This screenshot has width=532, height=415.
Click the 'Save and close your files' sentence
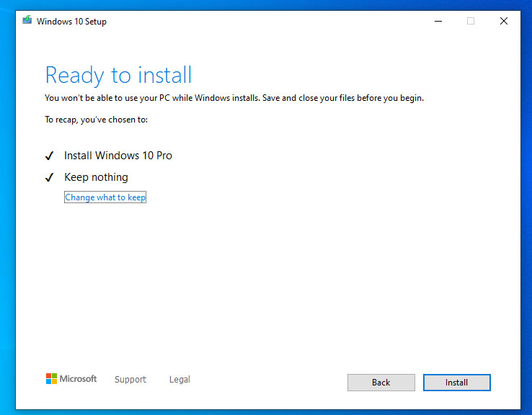(x=343, y=98)
